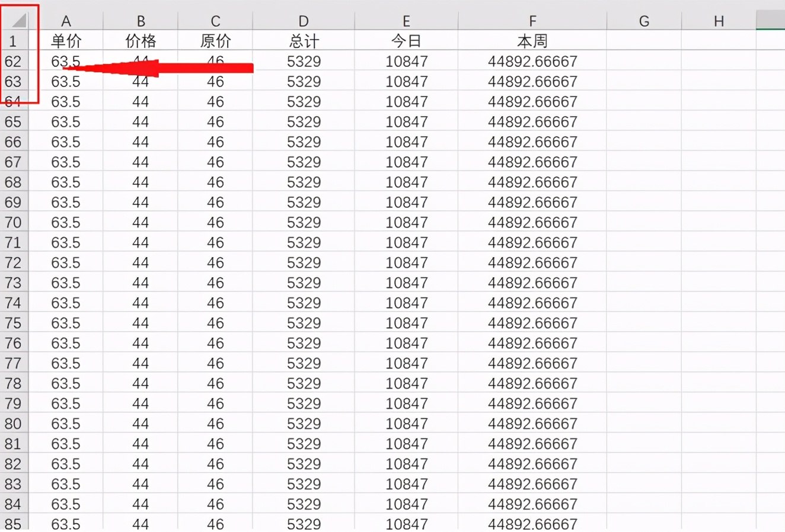
Task: Click the 总计 header cell
Action: point(303,40)
